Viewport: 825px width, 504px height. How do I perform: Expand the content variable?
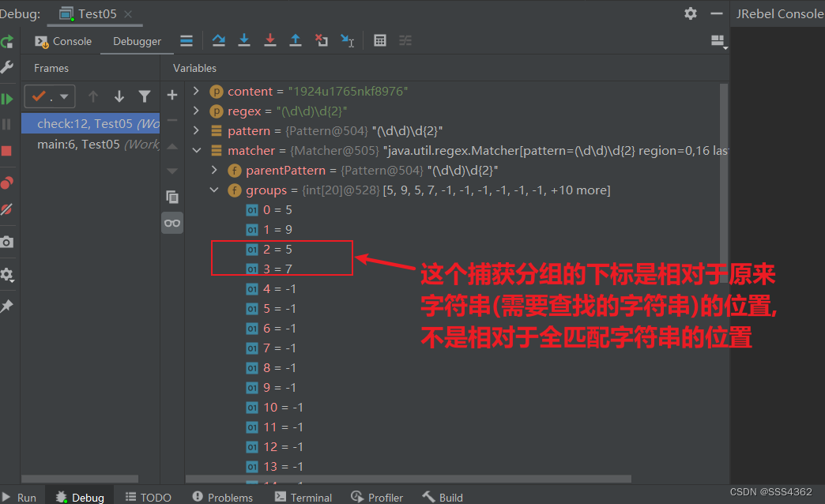click(x=196, y=91)
